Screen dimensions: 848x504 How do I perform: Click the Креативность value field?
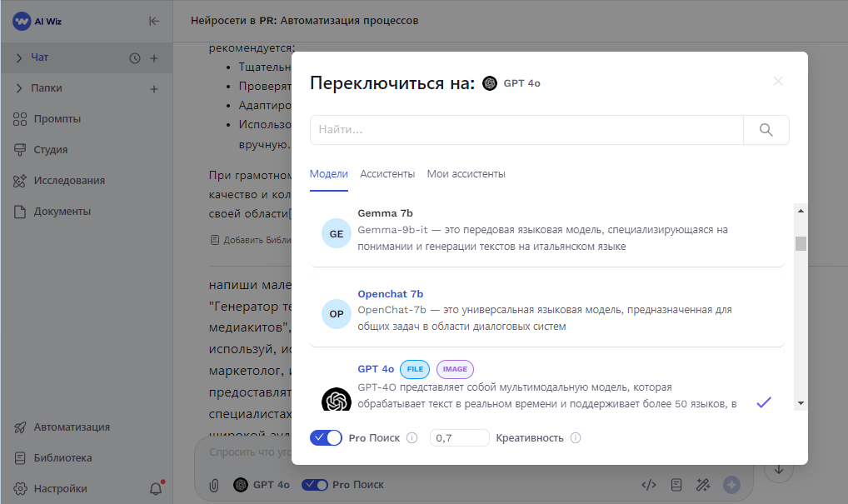point(459,438)
